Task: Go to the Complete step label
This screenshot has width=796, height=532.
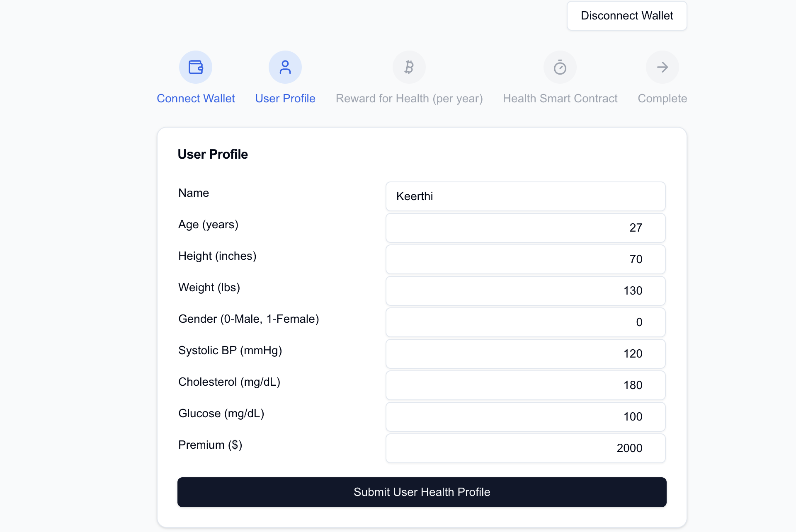Action: pos(662,99)
